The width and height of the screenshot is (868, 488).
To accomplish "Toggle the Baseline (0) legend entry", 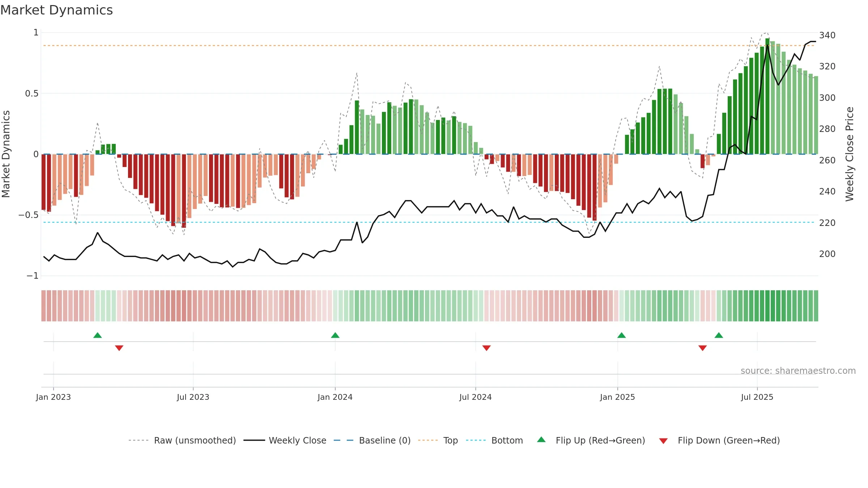I will pos(372,440).
